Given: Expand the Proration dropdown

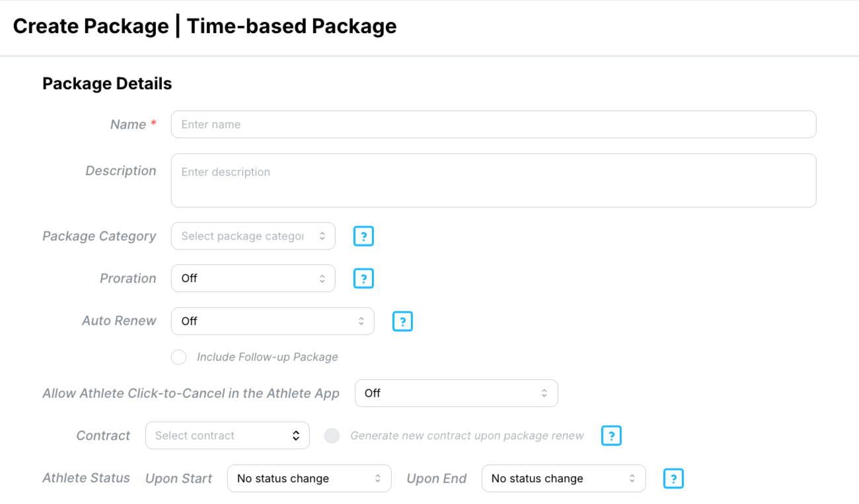Looking at the screenshot, I should coord(253,278).
